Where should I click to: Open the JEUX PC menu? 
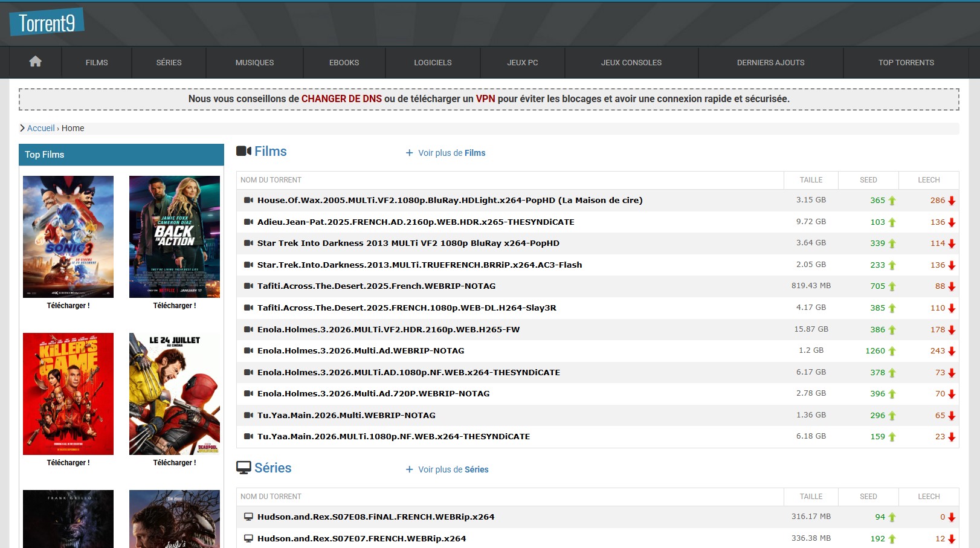coord(523,62)
